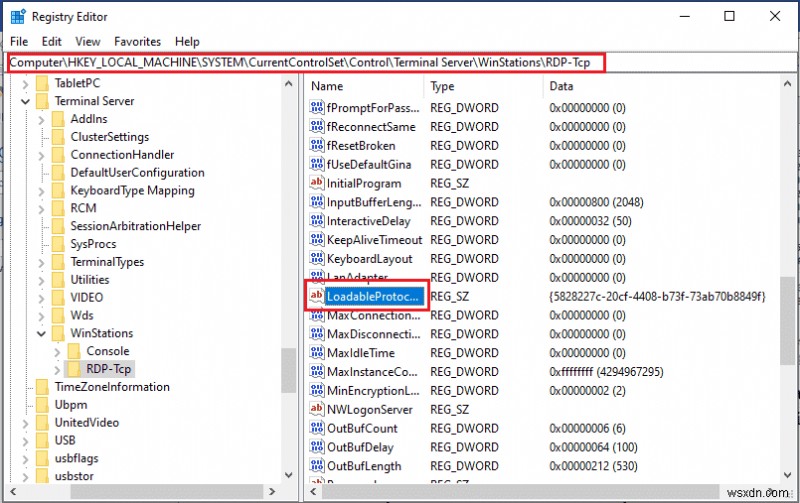Click the DWORD icon of OutBufLength value
Viewport: 800px width, 503px height.
pyautogui.click(x=317, y=466)
